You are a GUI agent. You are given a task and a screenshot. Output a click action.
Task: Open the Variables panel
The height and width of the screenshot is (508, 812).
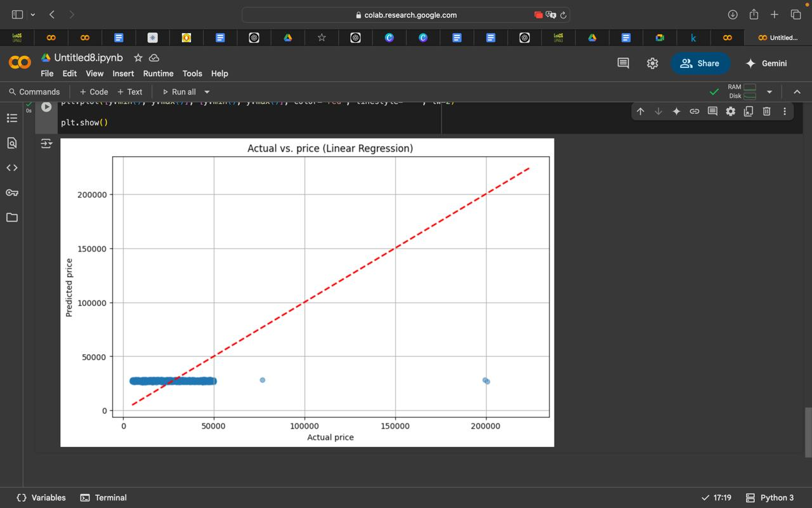click(x=41, y=498)
